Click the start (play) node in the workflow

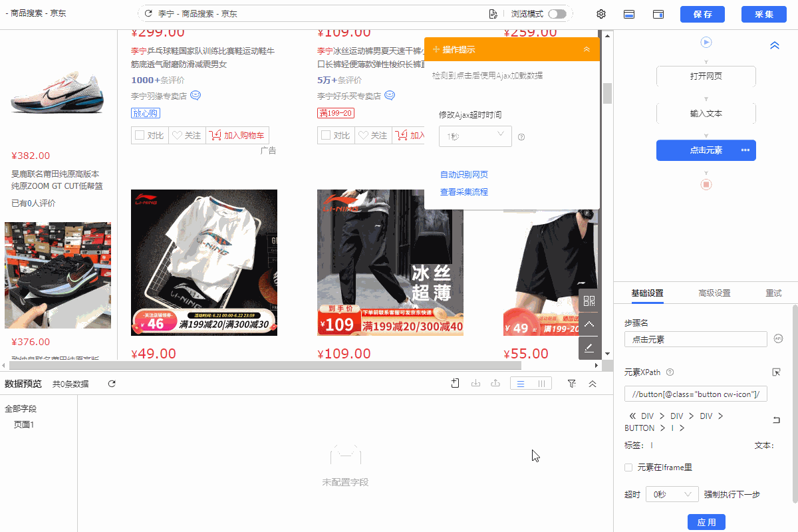coord(706,43)
